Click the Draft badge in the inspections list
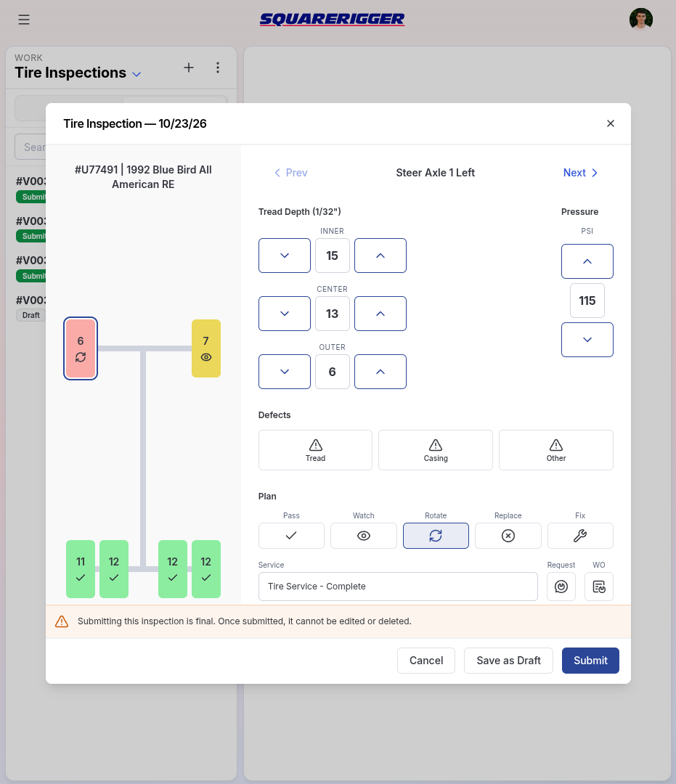676x784 pixels. click(x=31, y=315)
